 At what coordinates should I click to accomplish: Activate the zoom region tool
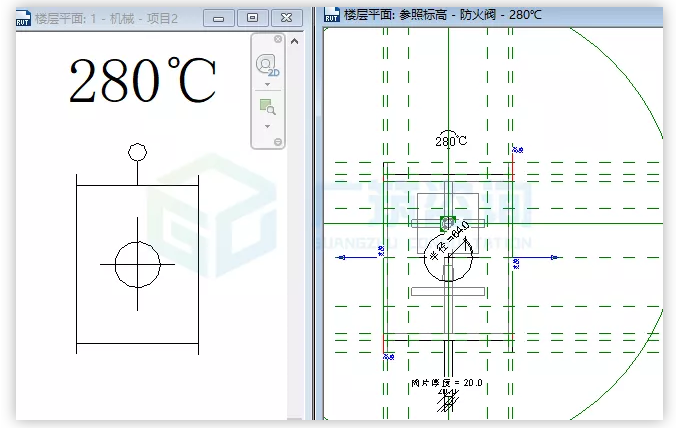(x=267, y=107)
